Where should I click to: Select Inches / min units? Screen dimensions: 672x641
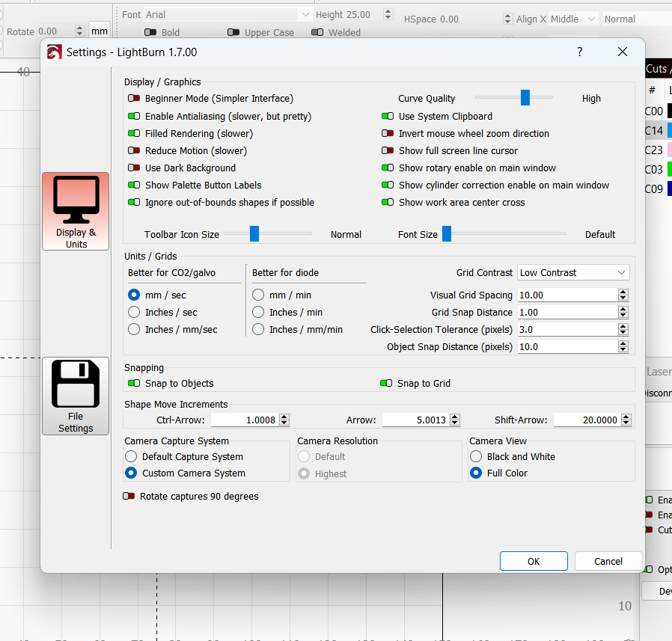click(258, 312)
